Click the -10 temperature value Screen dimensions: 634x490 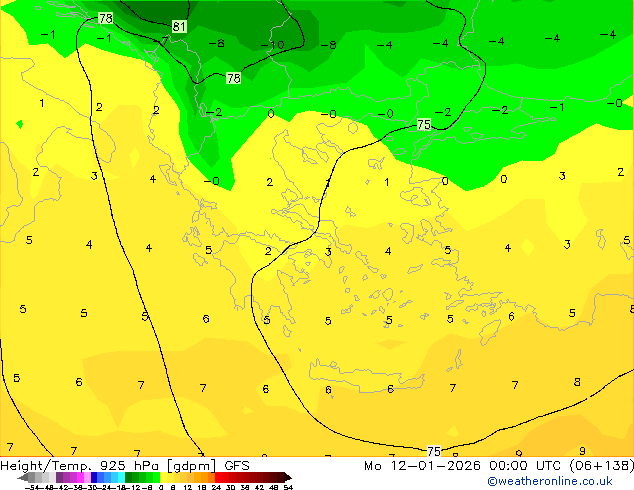pos(272,44)
